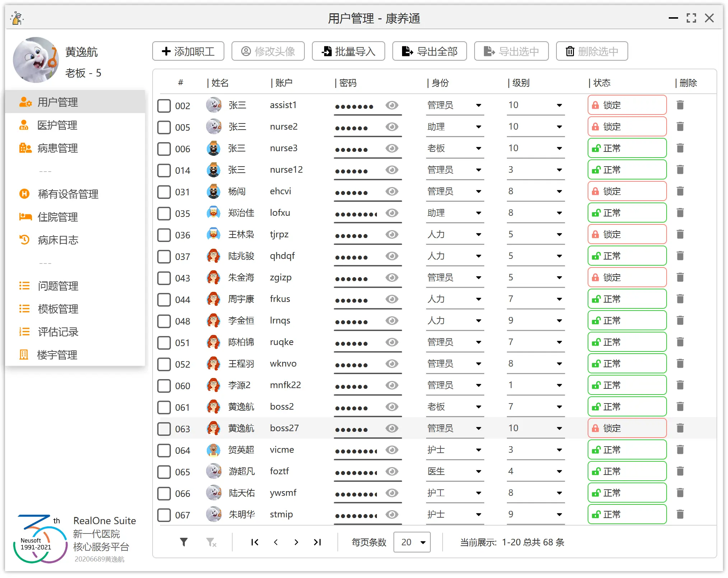Click the 导出全部 button
Screen dimensions: 728x578
coord(429,51)
